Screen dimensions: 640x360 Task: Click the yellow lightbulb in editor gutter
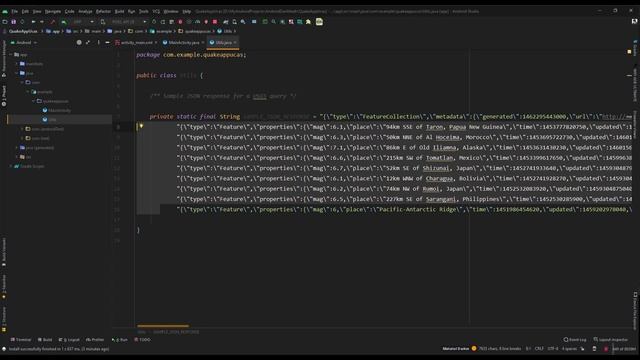coord(141,126)
